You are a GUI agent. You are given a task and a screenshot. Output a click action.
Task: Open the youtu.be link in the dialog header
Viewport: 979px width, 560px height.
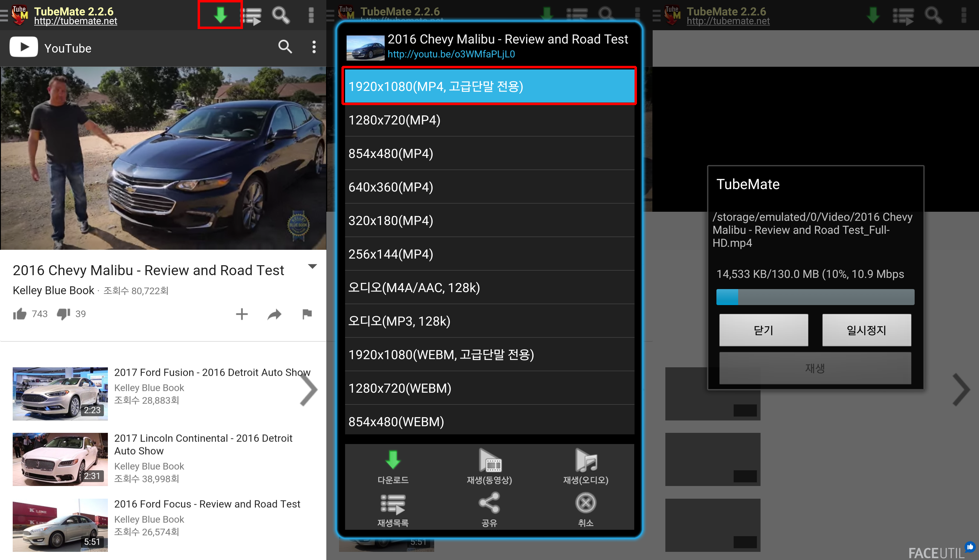451,54
